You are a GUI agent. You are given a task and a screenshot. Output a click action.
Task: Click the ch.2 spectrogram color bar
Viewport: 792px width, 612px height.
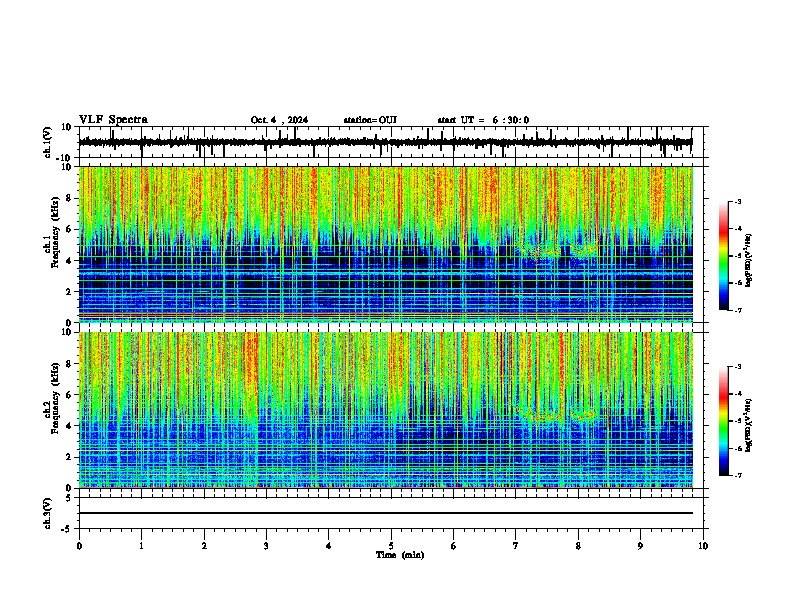(x=724, y=421)
